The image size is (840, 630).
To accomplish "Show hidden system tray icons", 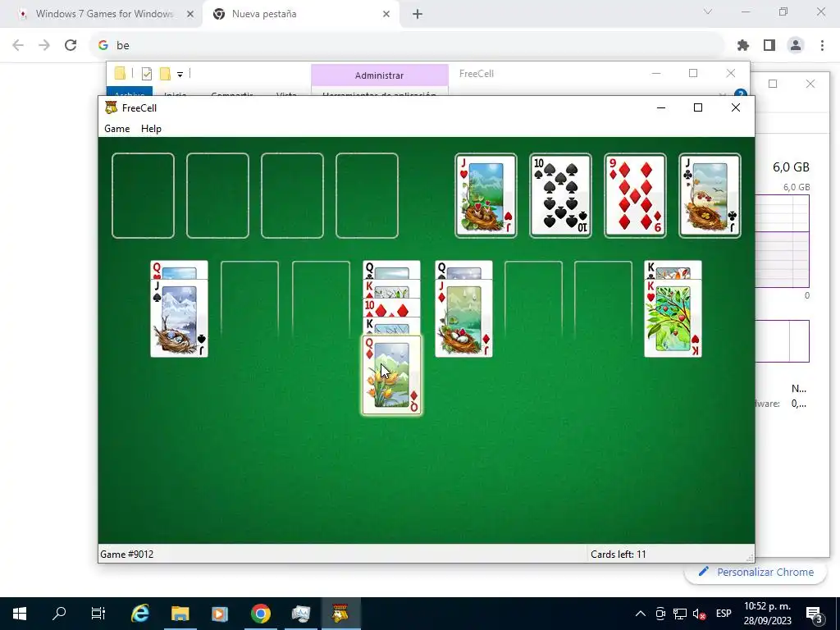I will click(640, 614).
